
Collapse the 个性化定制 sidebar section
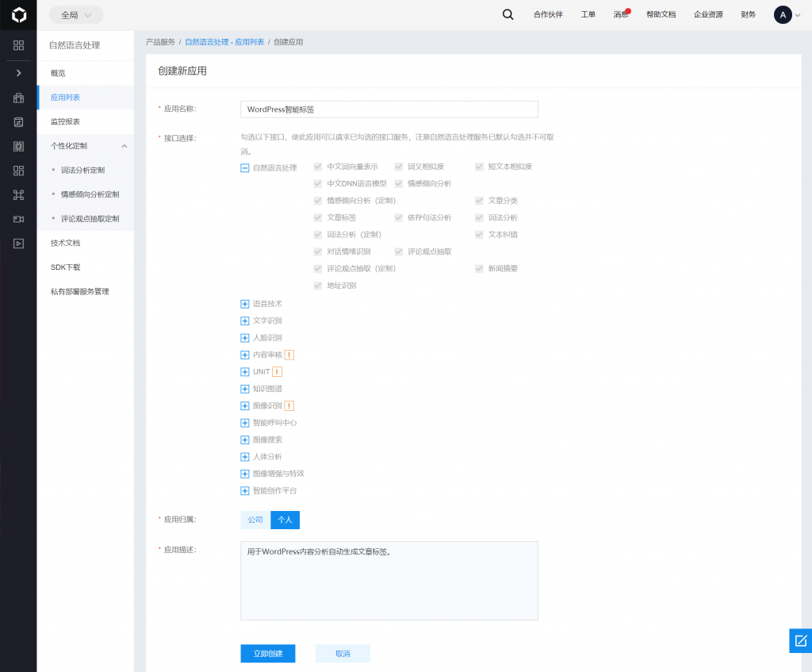click(x=124, y=146)
